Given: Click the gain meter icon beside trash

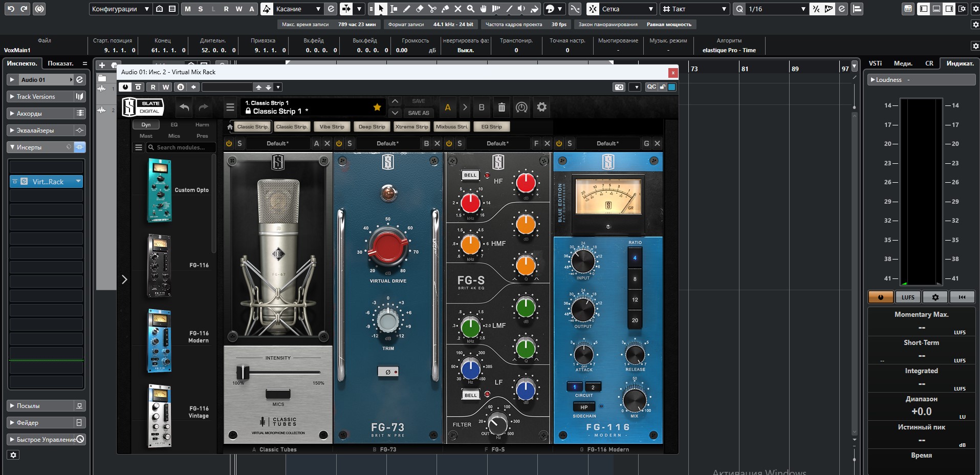Looking at the screenshot, I should [521, 107].
